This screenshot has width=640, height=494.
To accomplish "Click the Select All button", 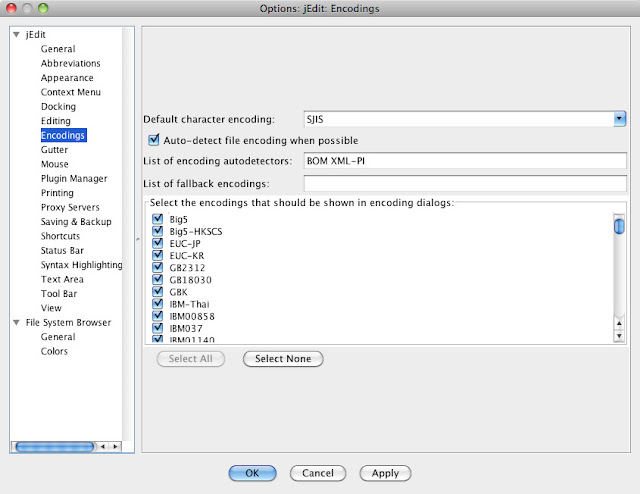I will click(x=191, y=359).
